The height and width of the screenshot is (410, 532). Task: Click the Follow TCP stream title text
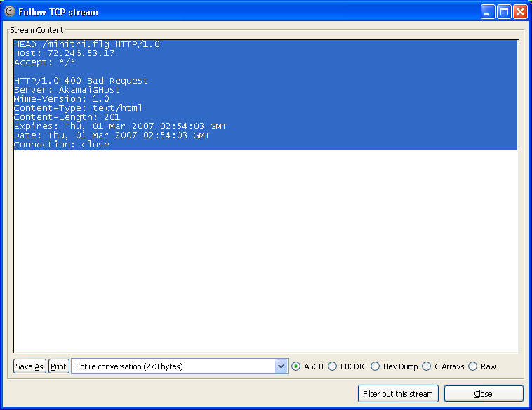point(58,12)
